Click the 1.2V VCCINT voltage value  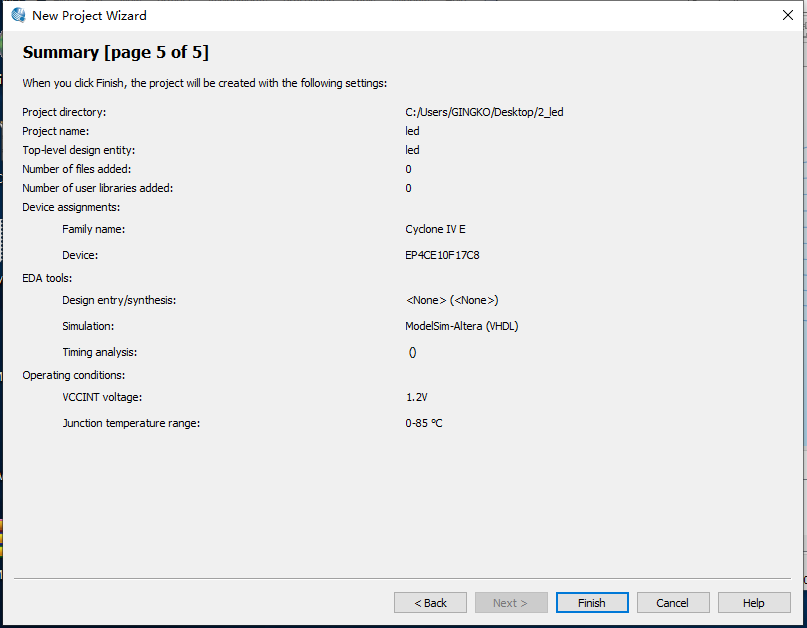416,397
